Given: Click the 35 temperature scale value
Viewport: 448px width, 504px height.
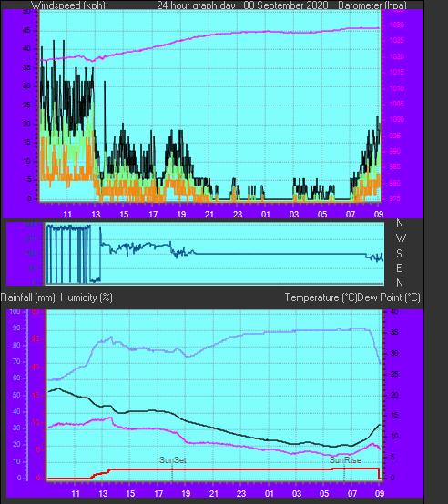Looking at the screenshot, I should 394,332.
